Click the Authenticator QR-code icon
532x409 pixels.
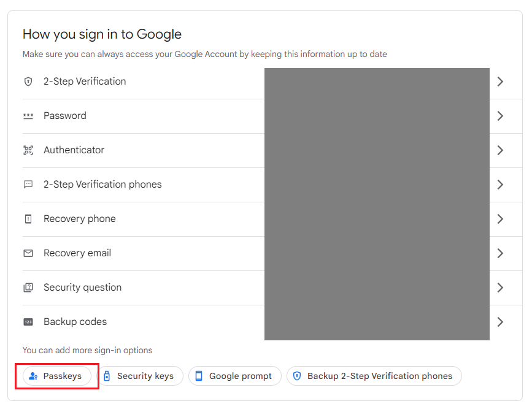[28, 150]
